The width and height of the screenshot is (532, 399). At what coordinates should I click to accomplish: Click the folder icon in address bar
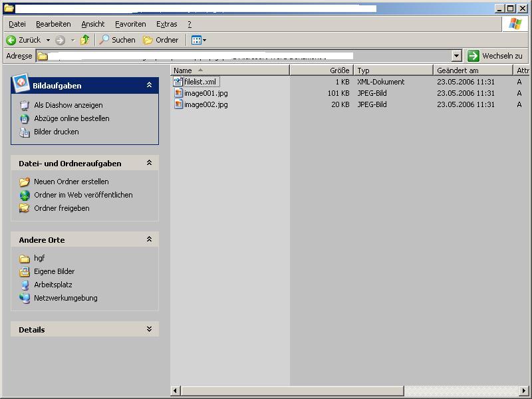pos(42,56)
